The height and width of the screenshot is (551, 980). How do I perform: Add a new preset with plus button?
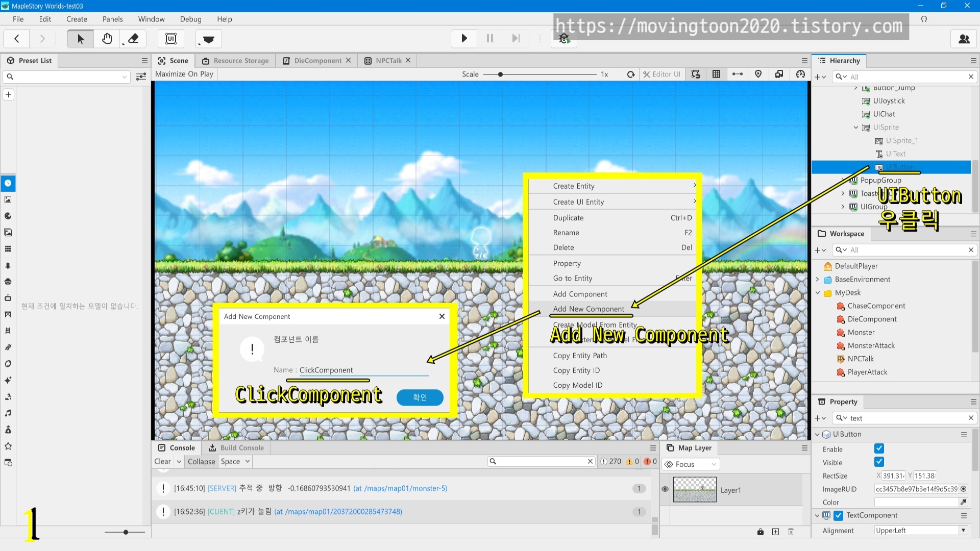pyautogui.click(x=8, y=95)
